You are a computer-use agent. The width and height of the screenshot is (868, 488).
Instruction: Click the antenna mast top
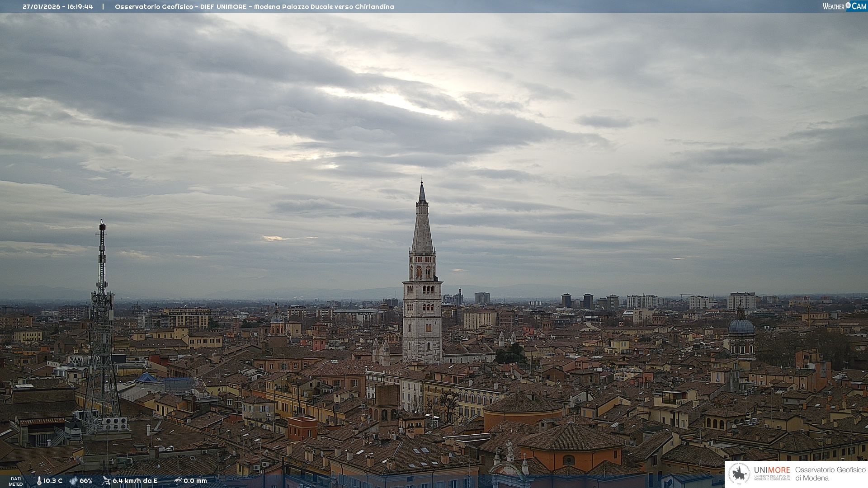(103, 226)
